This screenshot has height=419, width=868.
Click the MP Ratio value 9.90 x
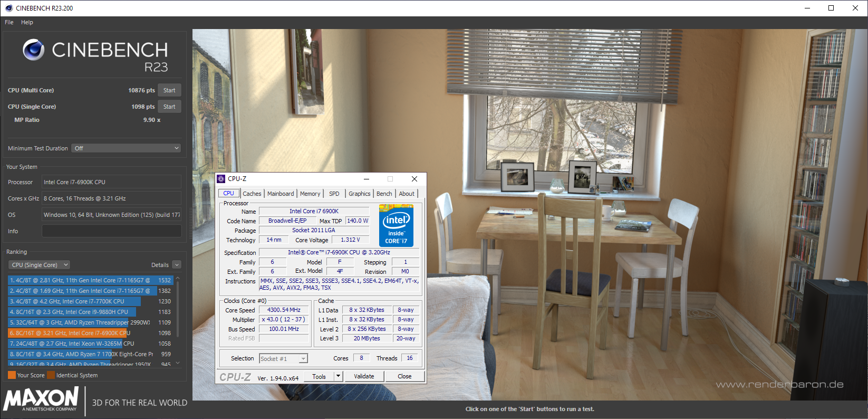point(152,120)
